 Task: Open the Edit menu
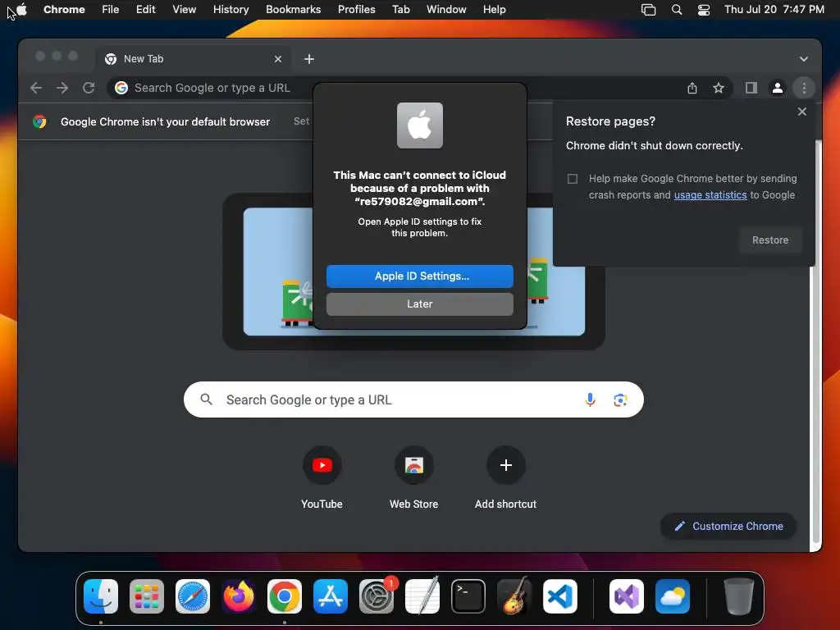pyautogui.click(x=145, y=9)
